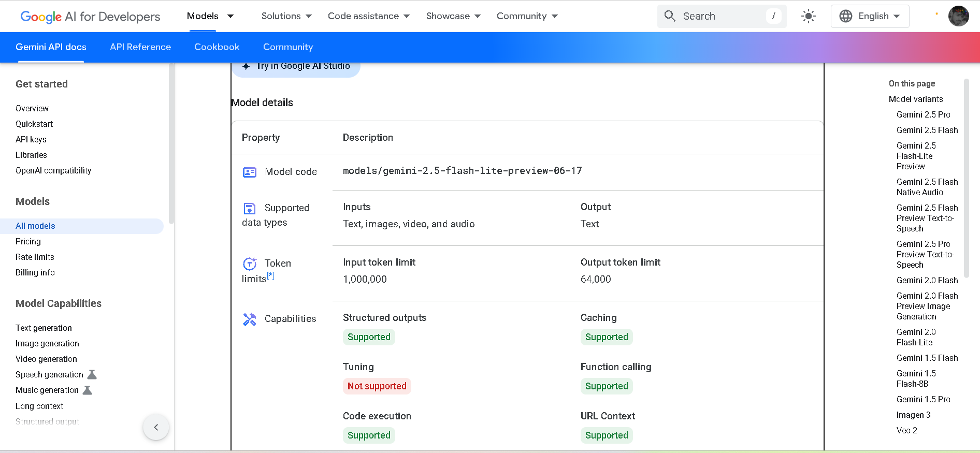Open OpenAI compatibility page

[x=53, y=170]
